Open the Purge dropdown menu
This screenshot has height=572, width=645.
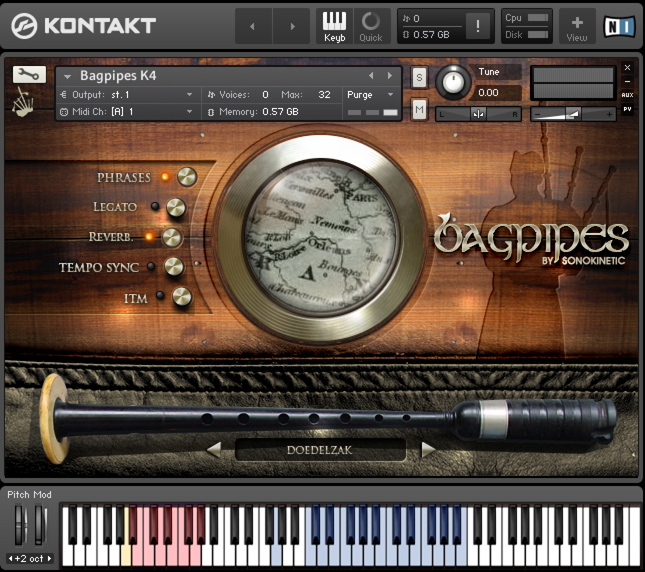pos(371,94)
